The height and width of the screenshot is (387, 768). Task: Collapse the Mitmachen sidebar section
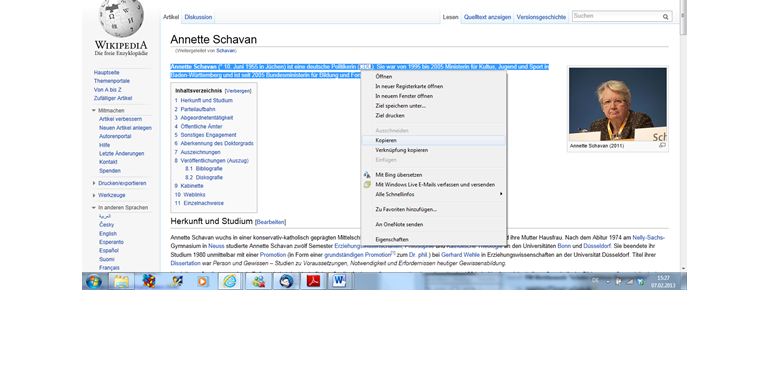[94, 111]
